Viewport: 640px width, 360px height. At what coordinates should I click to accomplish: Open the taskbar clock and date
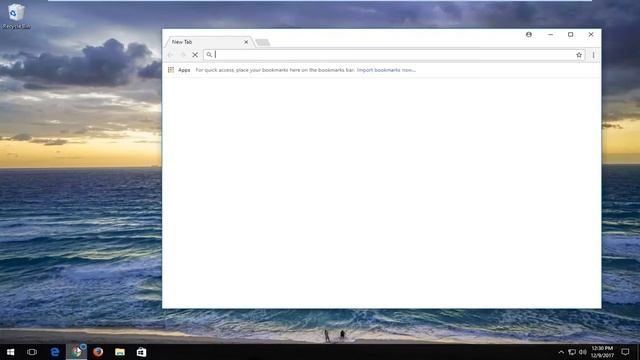602,352
